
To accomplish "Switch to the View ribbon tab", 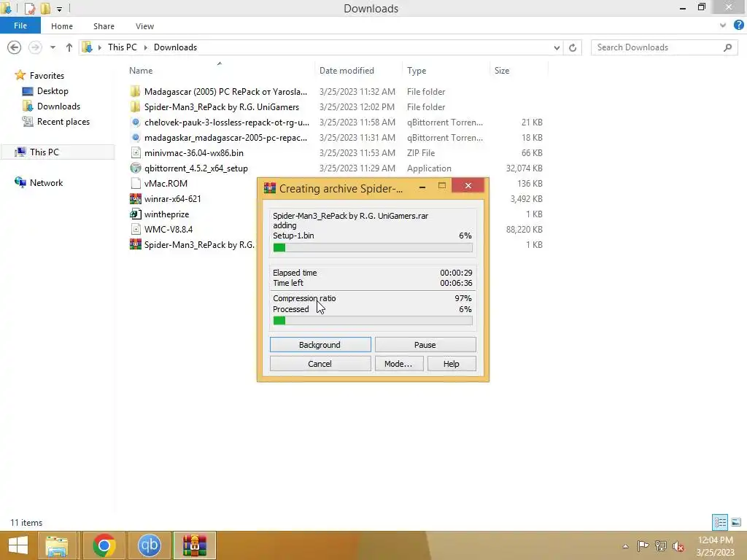I will pos(144,26).
